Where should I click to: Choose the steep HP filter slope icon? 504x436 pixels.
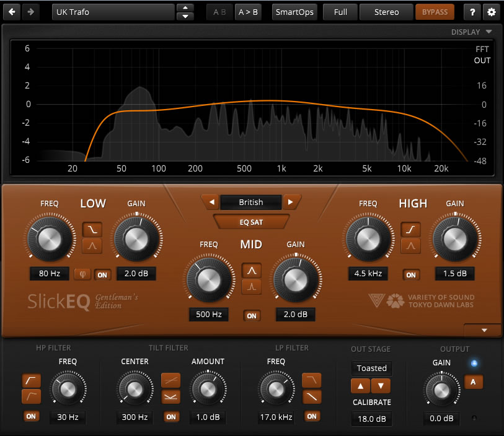coord(31,380)
